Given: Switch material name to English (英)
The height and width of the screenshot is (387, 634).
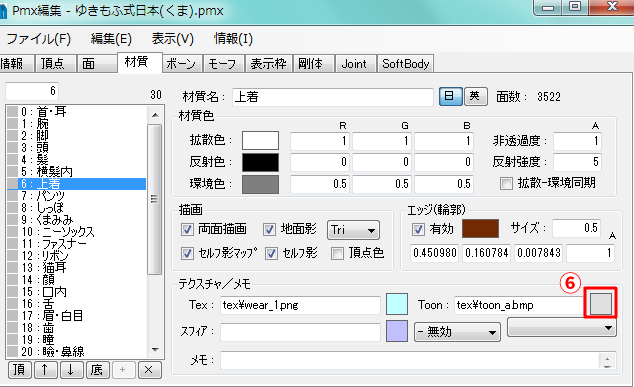Looking at the screenshot, I should [476, 97].
